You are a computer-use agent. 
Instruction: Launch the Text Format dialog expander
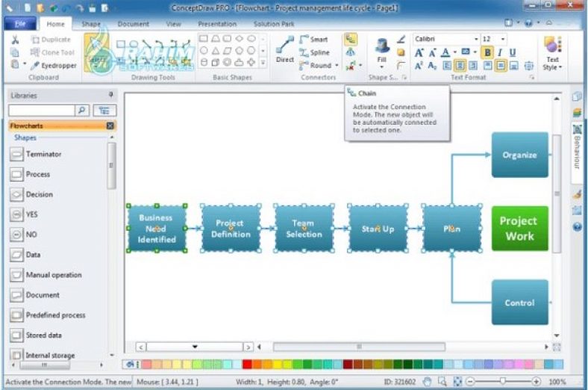pos(532,77)
